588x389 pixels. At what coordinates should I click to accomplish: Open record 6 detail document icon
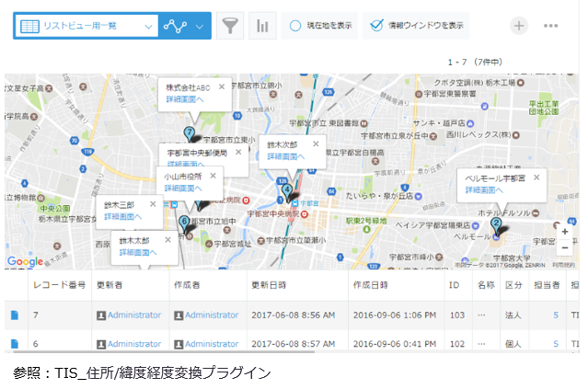[x=14, y=344]
